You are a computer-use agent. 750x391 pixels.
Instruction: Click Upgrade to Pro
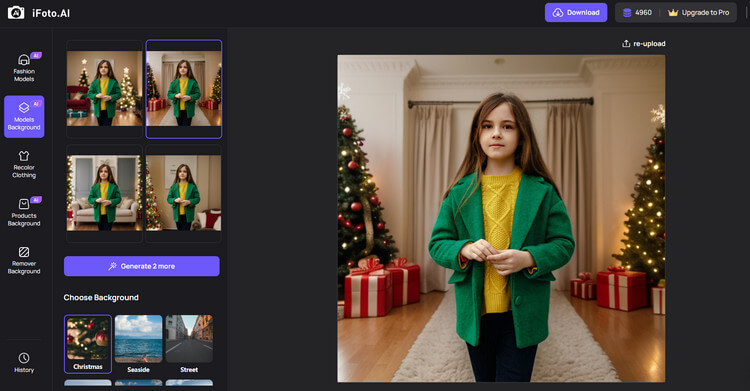click(699, 13)
